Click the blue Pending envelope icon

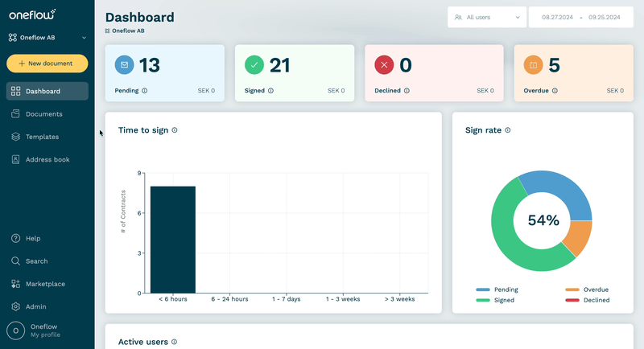click(x=125, y=65)
